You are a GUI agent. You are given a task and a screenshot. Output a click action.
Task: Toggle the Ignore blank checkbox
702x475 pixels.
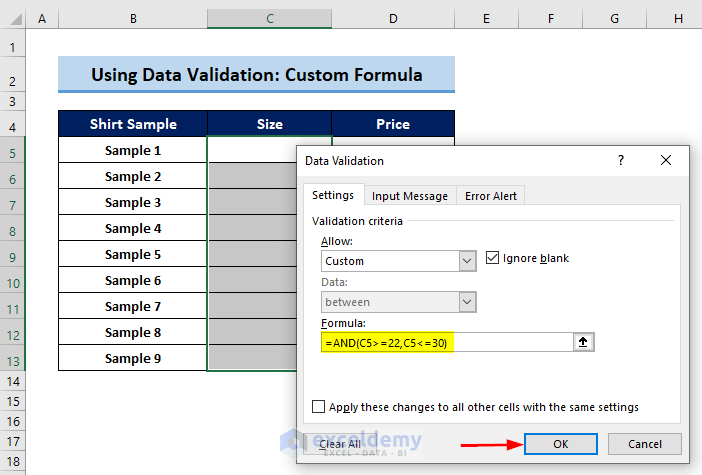pyautogui.click(x=492, y=258)
